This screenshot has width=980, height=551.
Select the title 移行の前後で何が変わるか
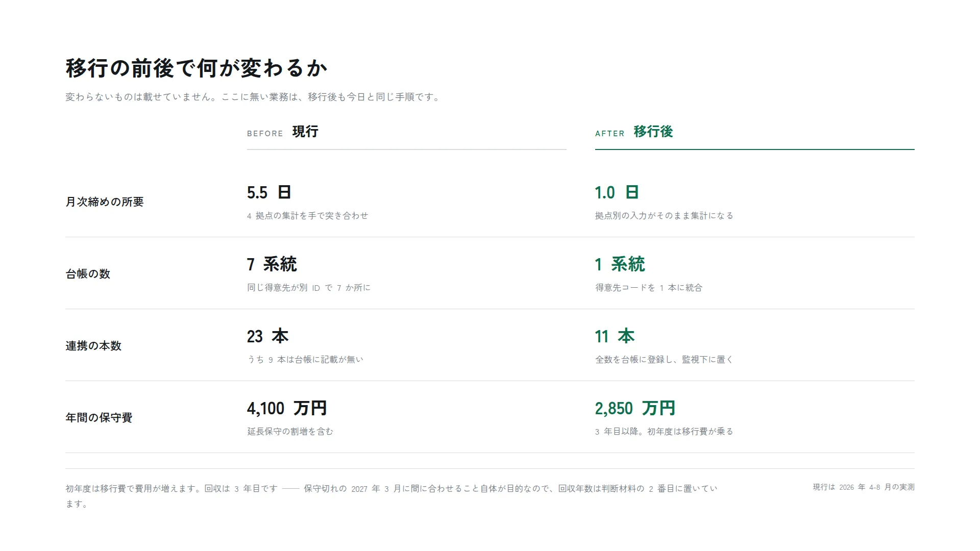(x=197, y=68)
